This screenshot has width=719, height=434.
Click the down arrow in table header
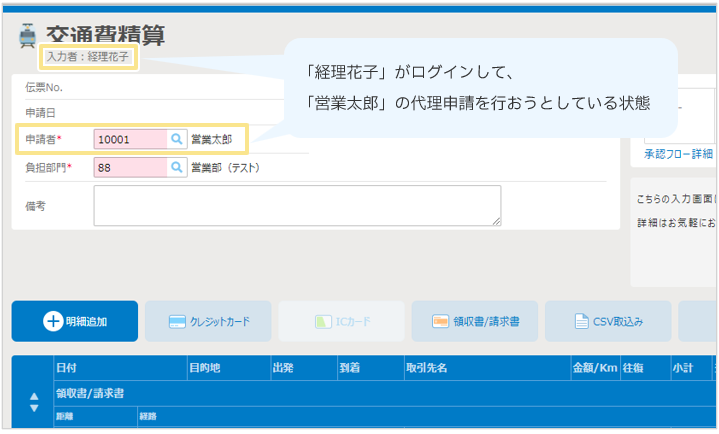pos(33,408)
